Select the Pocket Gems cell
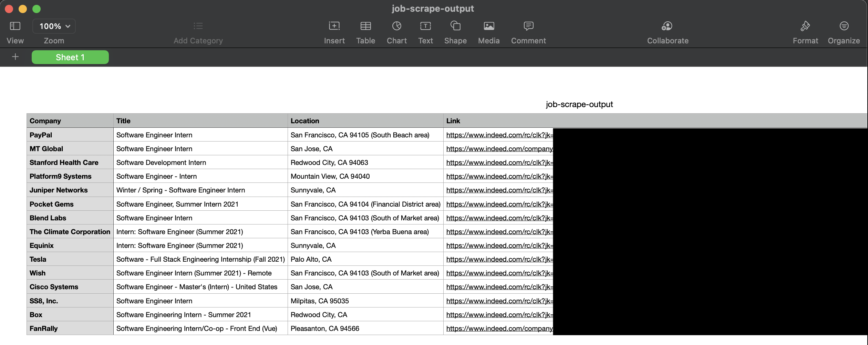Image resolution: width=868 pixels, height=345 pixels. pyautogui.click(x=70, y=204)
